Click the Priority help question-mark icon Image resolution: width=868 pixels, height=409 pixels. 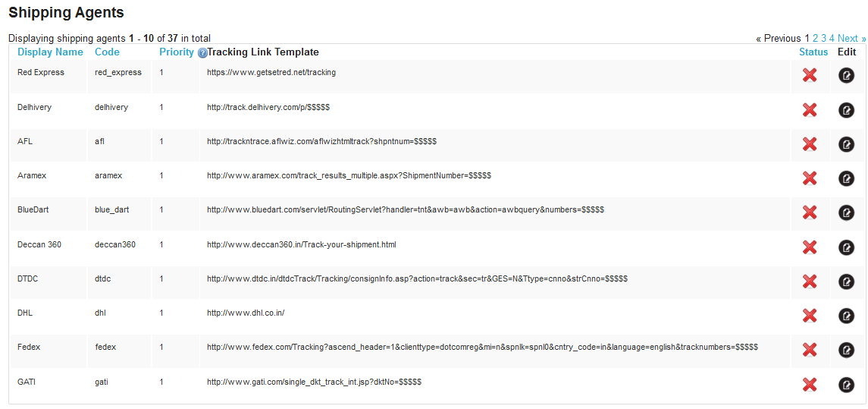pyautogui.click(x=202, y=53)
